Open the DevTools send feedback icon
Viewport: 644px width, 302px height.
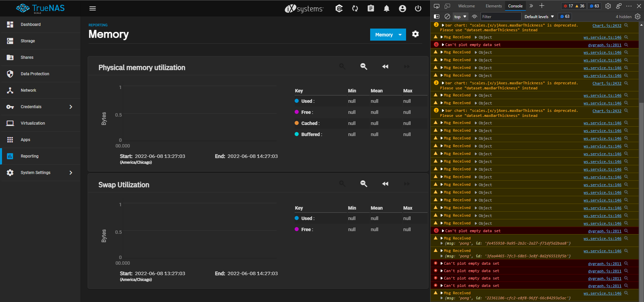pyautogui.click(x=619, y=6)
